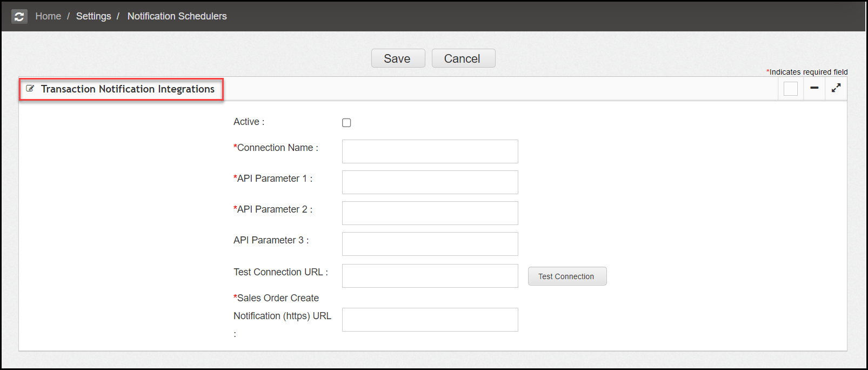This screenshot has height=370, width=868.
Task: Click the Sales Order Create Notification URL field
Action: point(430,320)
